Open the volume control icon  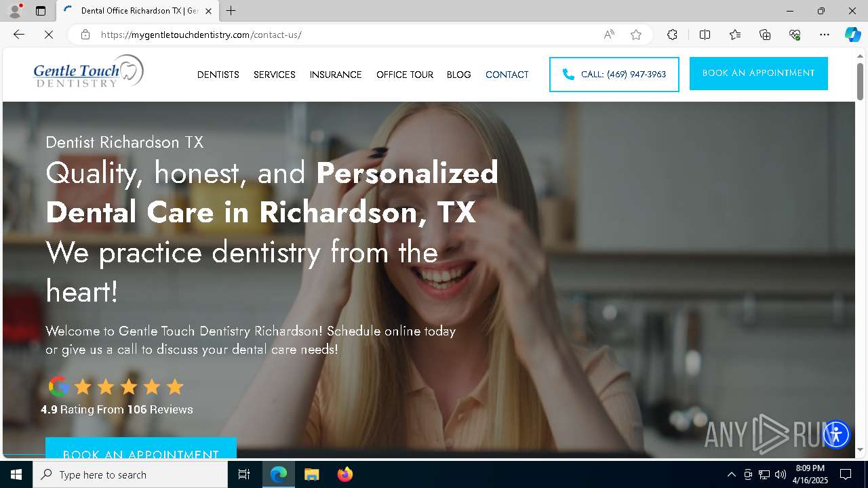(x=781, y=474)
